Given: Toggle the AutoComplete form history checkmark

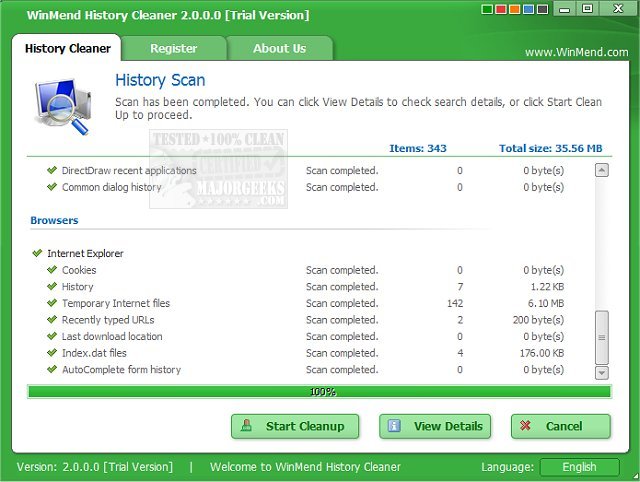Looking at the screenshot, I should pos(52,369).
